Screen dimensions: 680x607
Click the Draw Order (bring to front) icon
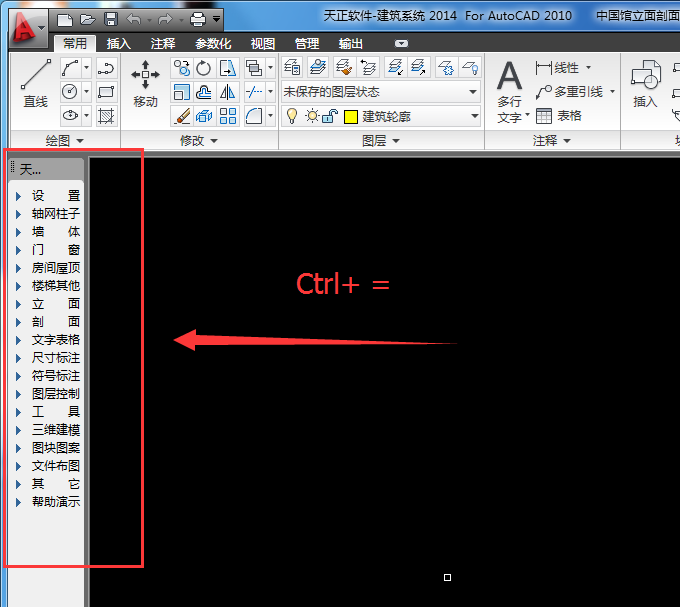tap(254, 68)
